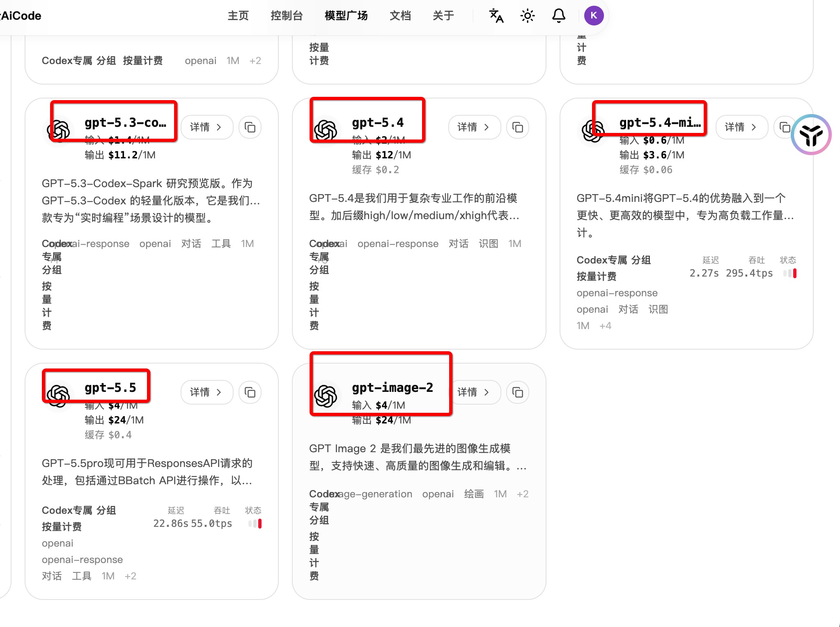Open details for gpt-image-2
This screenshot has width=840, height=627.
(475, 392)
